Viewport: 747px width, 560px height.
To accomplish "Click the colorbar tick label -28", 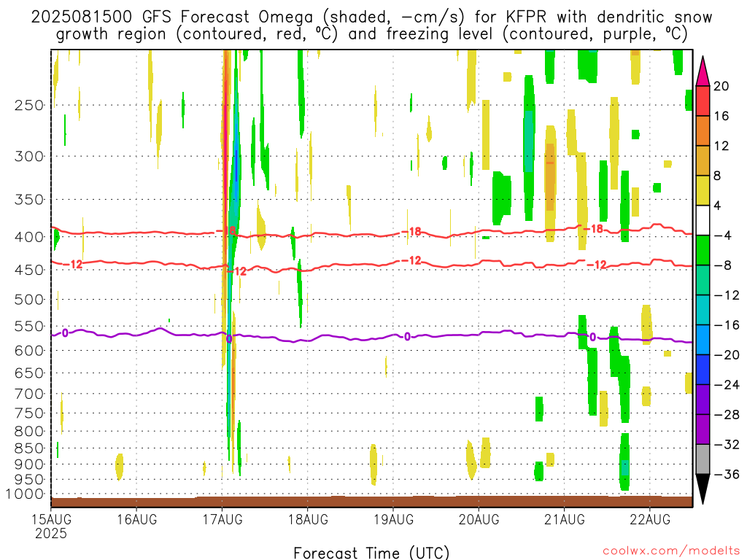I will pyautogui.click(x=727, y=415).
